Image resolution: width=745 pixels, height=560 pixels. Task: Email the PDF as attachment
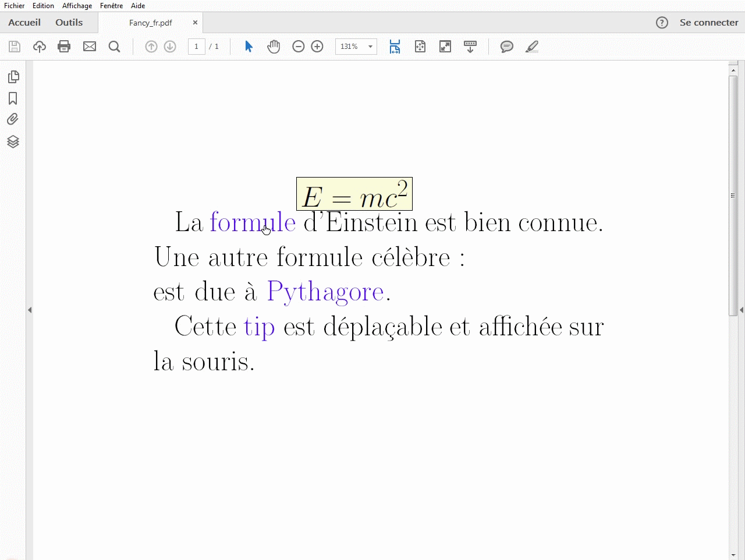click(89, 47)
